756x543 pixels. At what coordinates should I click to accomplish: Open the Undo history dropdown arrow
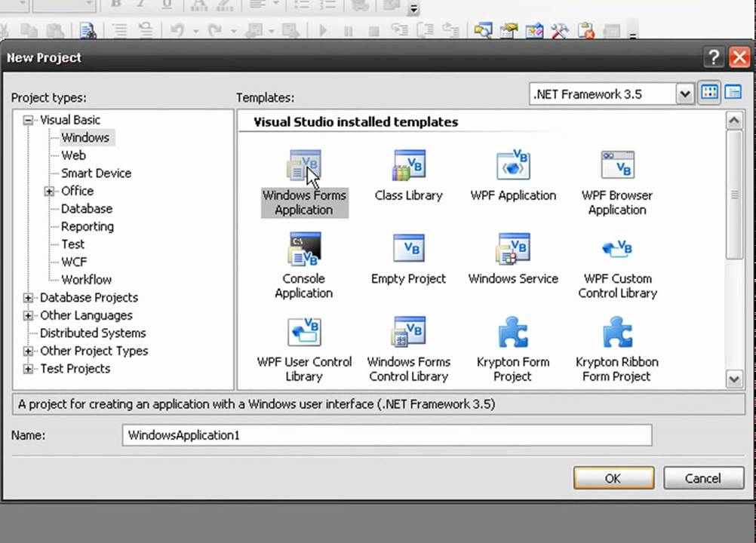pos(195,32)
